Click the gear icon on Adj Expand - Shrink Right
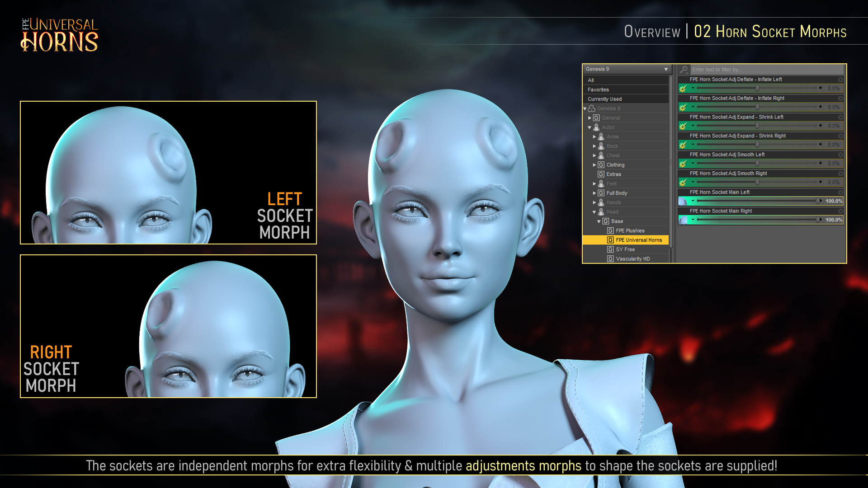Screen dimensions: 868x488 coord(840,136)
